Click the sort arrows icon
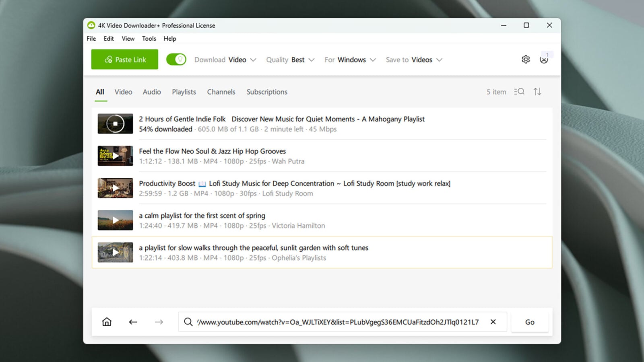 pos(537,92)
